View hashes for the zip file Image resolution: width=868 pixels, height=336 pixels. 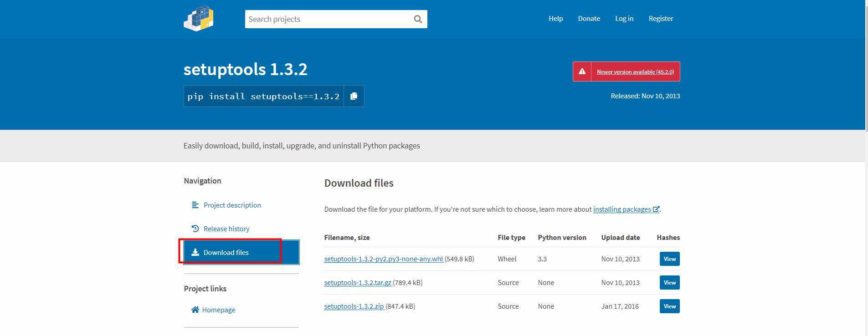pyautogui.click(x=670, y=306)
